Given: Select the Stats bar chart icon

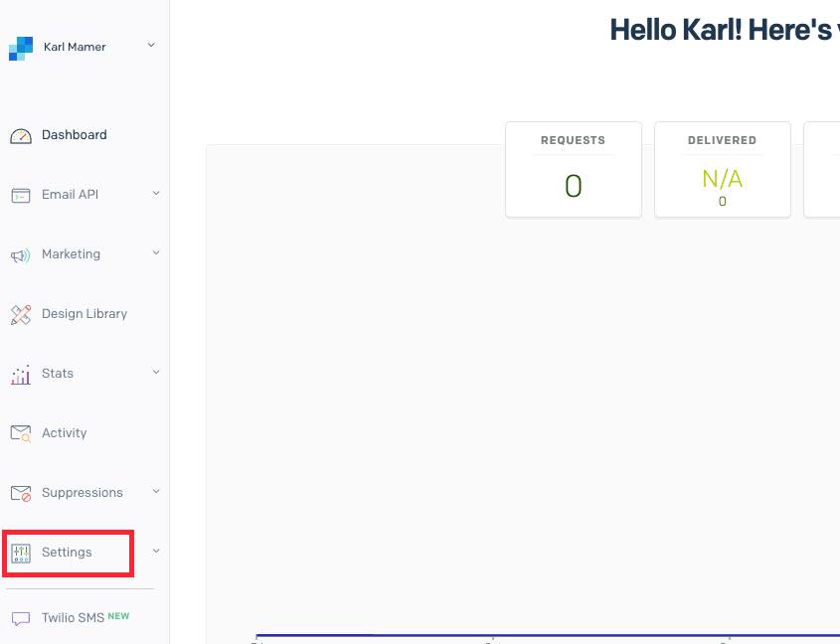Looking at the screenshot, I should click(21, 373).
